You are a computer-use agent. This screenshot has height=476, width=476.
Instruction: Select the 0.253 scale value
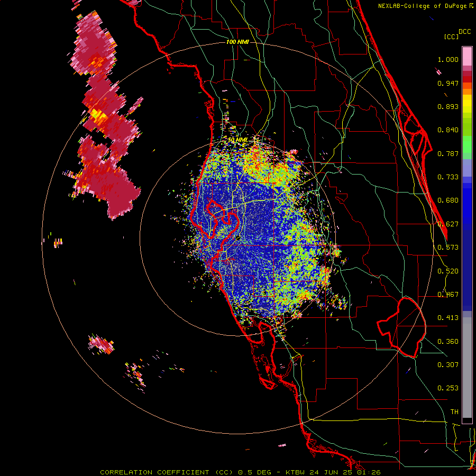(448, 388)
